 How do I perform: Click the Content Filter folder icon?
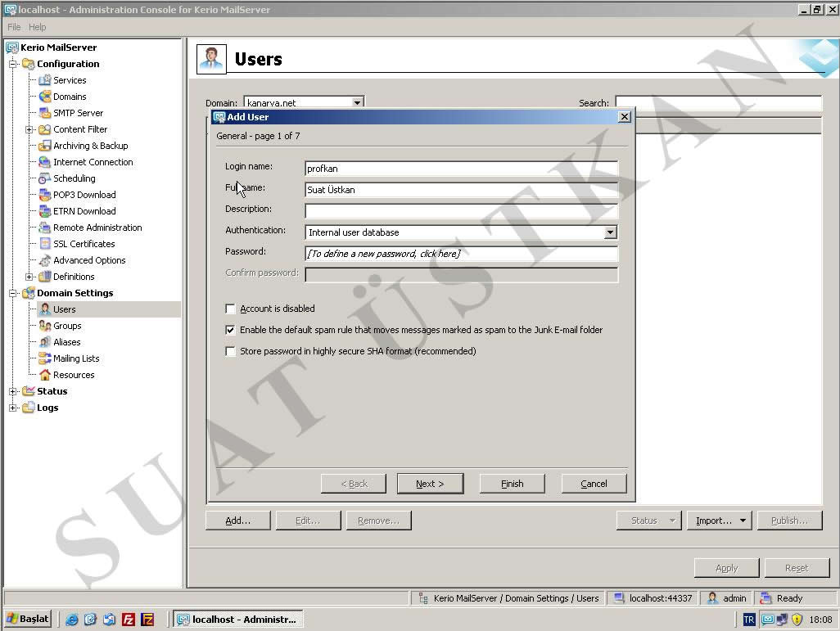click(x=45, y=129)
